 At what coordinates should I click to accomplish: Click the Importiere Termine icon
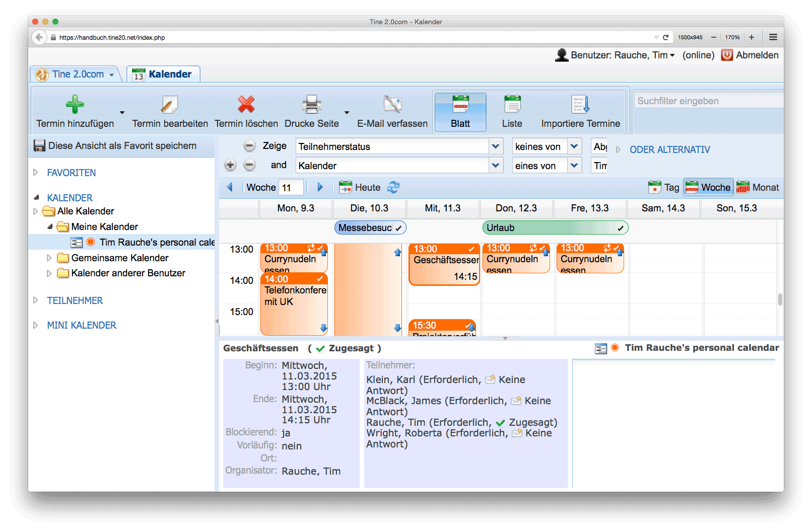(x=580, y=104)
